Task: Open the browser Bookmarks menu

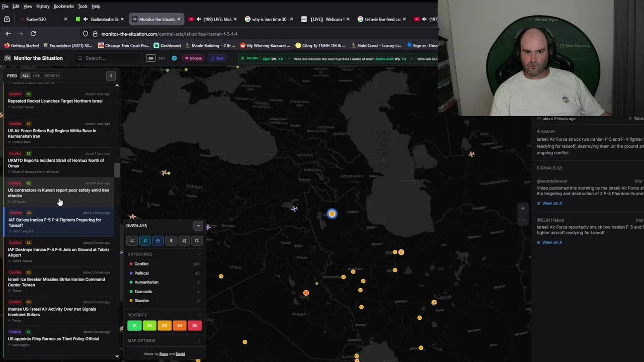Action: tap(63, 6)
